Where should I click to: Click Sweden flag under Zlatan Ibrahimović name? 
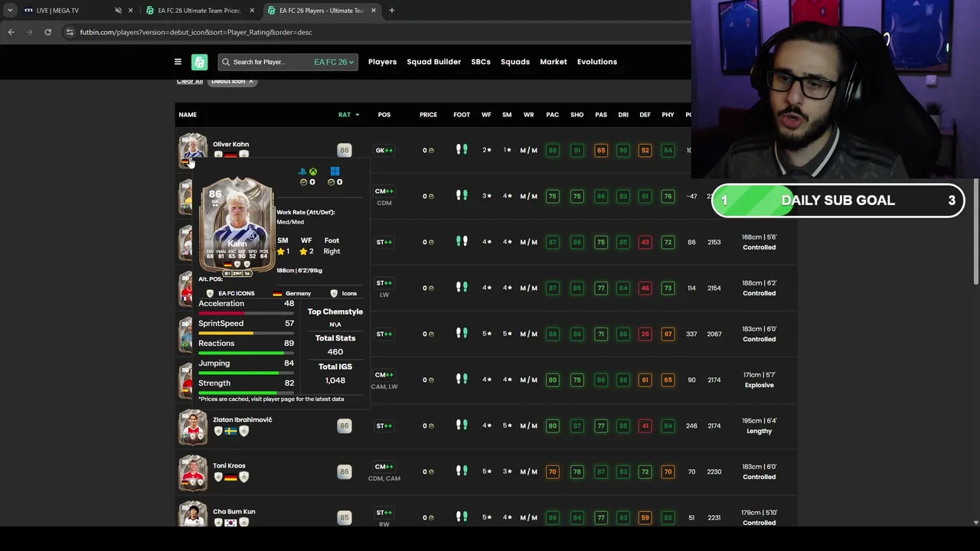pyautogui.click(x=230, y=432)
